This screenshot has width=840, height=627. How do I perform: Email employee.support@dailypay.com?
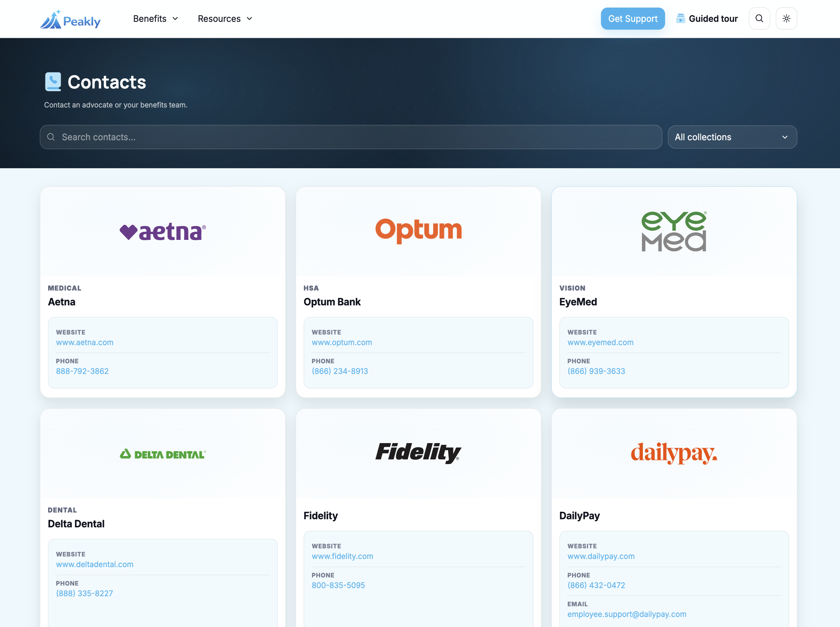click(627, 614)
